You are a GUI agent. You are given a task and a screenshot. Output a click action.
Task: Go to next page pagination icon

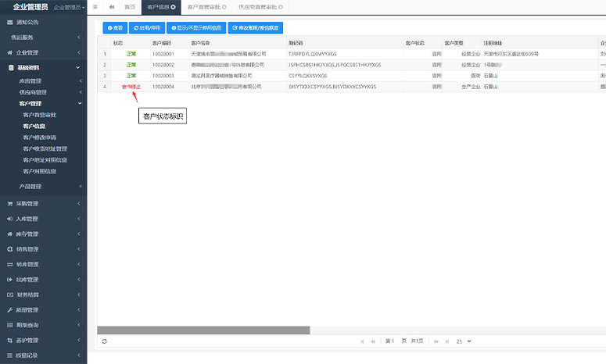coord(436,341)
